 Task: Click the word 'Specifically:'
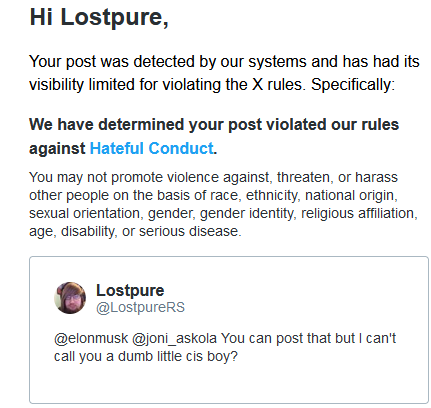point(353,85)
